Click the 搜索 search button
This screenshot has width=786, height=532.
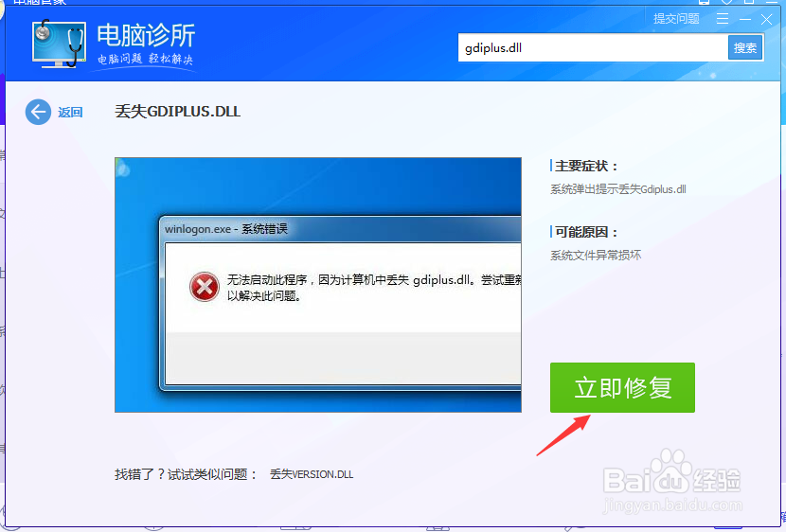(745, 48)
